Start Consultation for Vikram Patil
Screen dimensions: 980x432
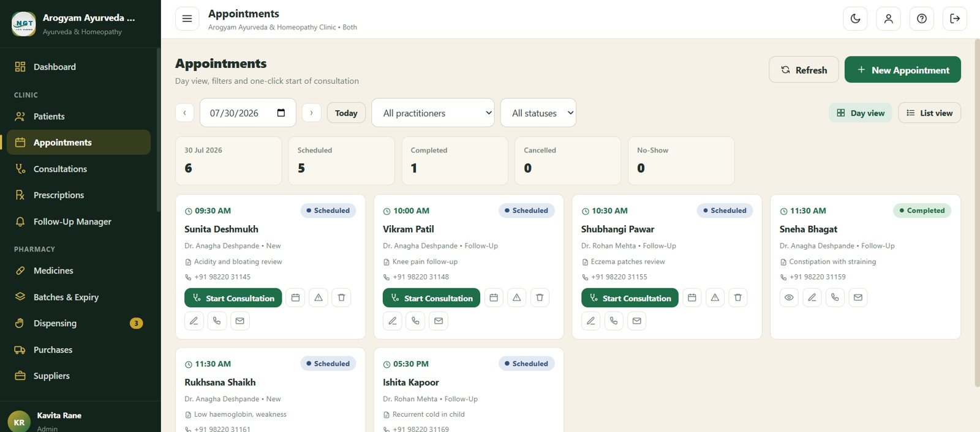[432, 298]
